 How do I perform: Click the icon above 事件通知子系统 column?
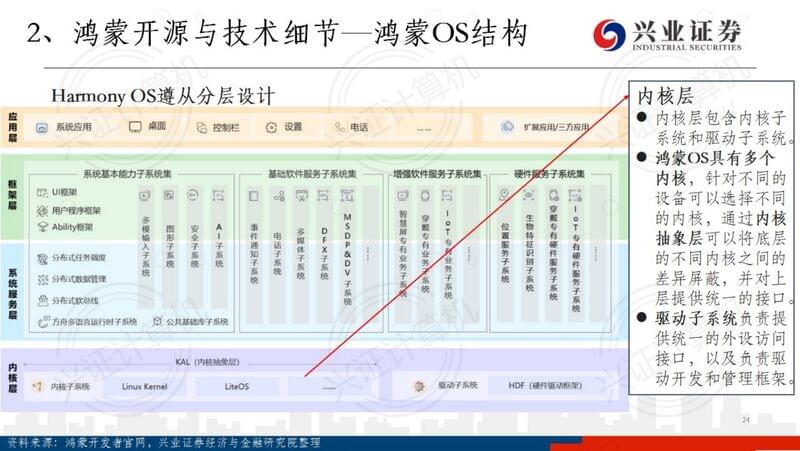tap(254, 196)
